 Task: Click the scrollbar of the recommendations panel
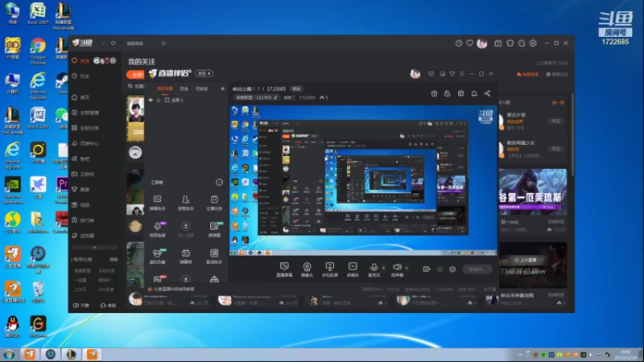tap(572, 135)
